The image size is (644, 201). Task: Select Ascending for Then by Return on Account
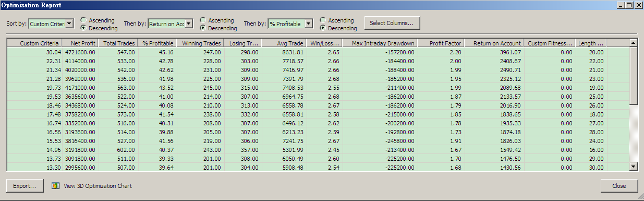pos(203,20)
